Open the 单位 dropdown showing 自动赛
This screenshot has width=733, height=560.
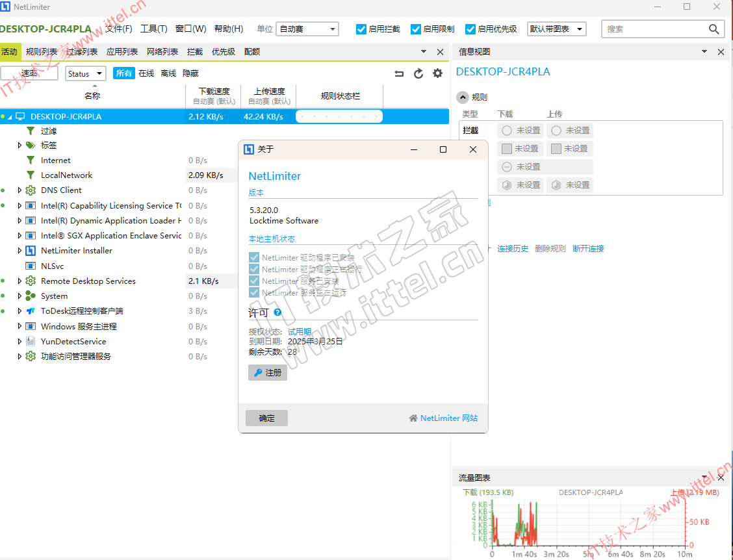307,29
